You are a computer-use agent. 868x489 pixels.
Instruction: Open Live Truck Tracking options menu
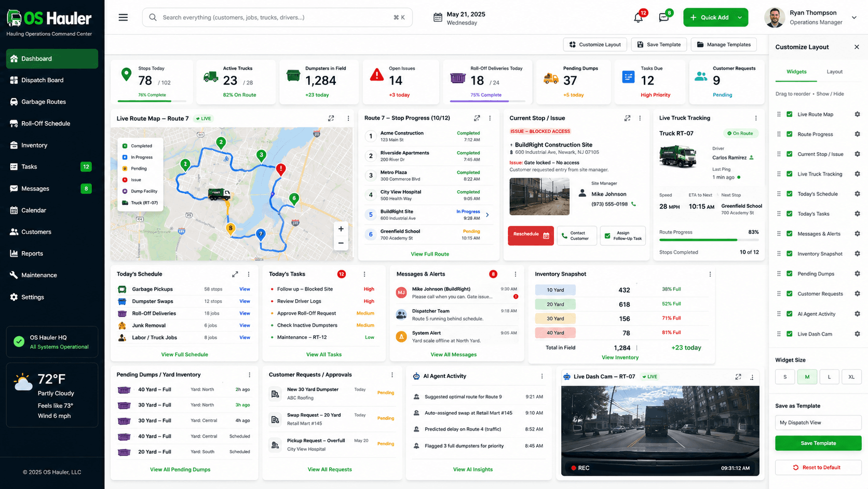tap(756, 118)
